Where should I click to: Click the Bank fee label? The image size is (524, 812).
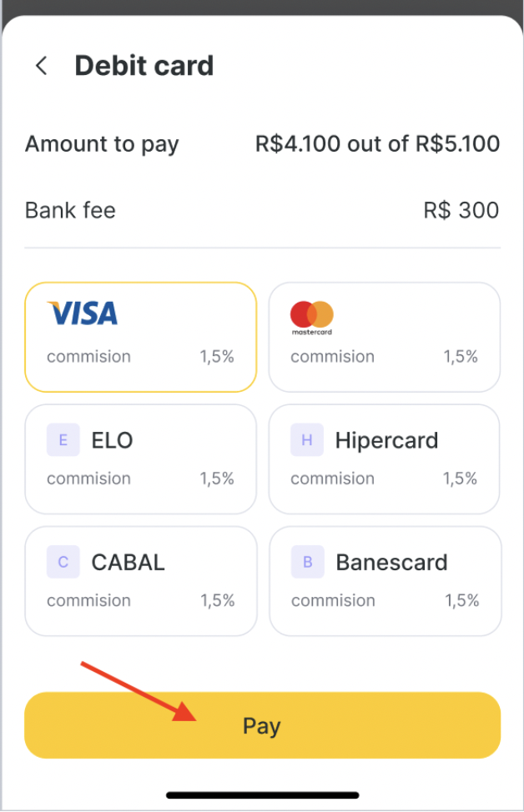coord(70,210)
